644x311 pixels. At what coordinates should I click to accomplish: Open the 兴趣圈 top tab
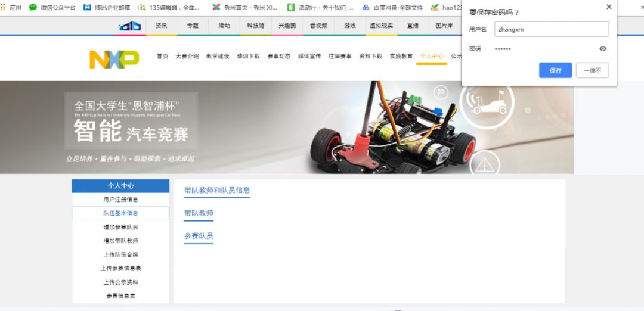[x=287, y=26]
